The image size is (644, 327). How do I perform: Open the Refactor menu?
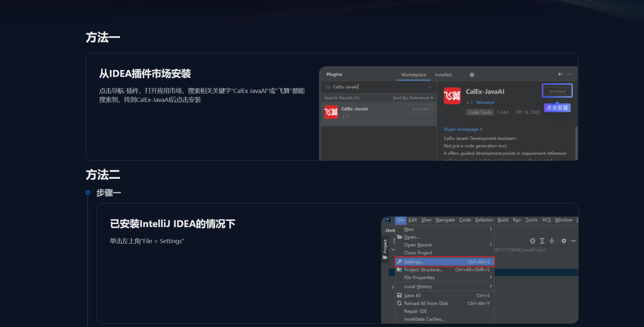click(484, 220)
